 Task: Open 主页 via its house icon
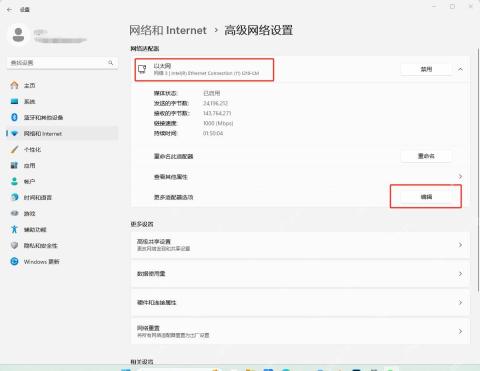point(14,85)
